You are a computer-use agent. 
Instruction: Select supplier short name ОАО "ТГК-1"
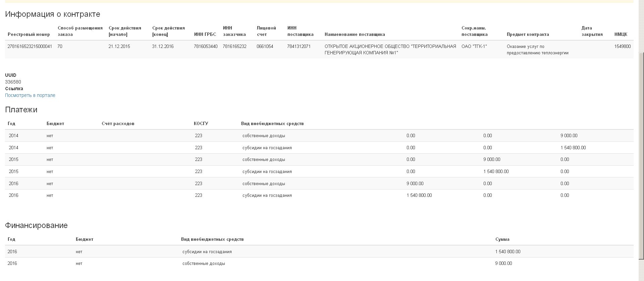(474, 47)
